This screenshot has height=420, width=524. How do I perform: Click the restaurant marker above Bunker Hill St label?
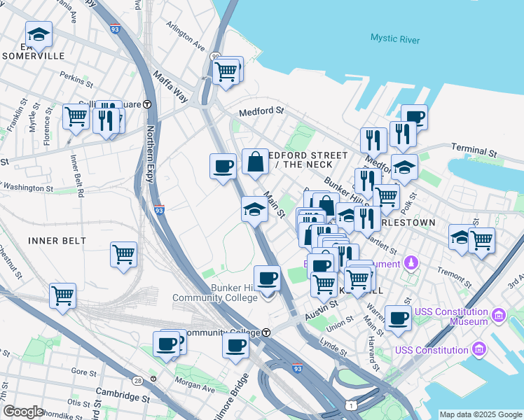point(368,181)
